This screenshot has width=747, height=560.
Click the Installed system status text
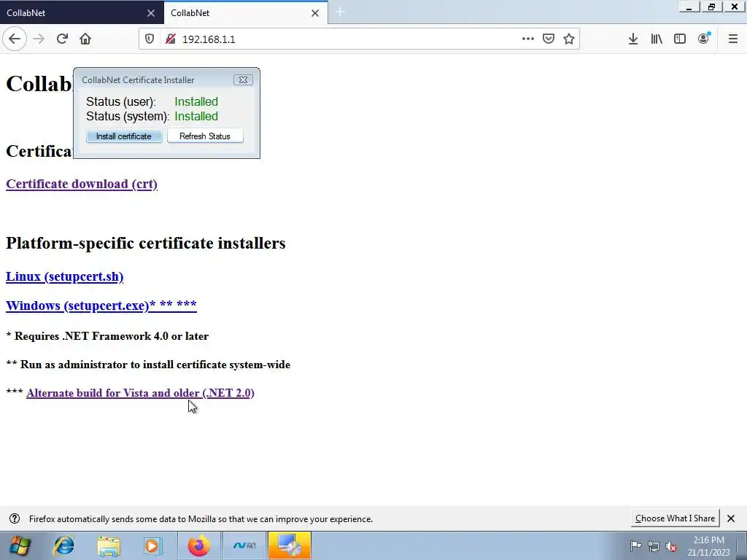coord(196,116)
